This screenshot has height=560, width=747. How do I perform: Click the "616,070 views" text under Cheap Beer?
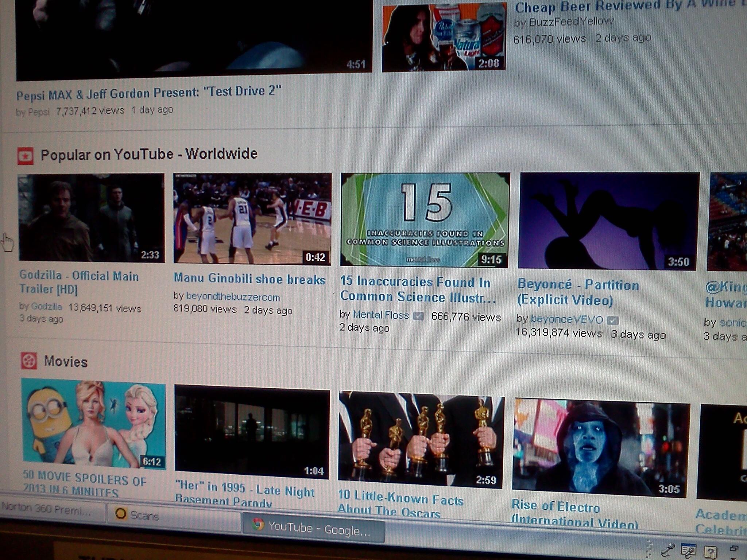(550, 39)
